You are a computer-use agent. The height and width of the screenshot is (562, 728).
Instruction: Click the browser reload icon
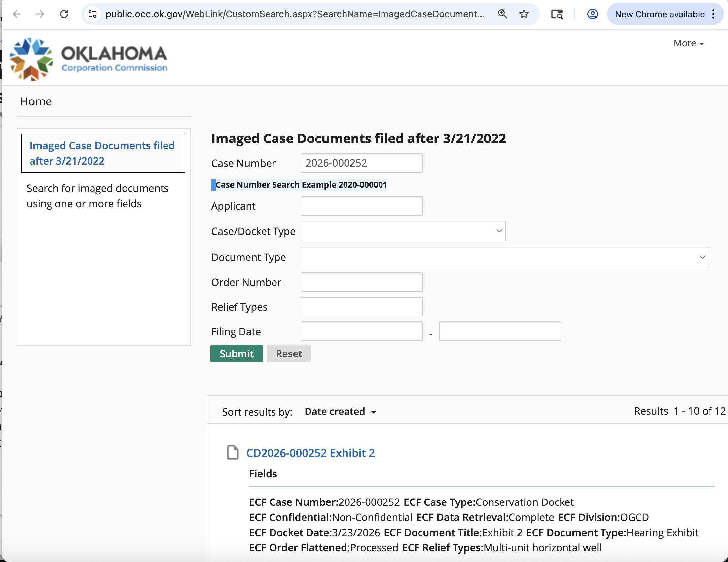[x=64, y=14]
